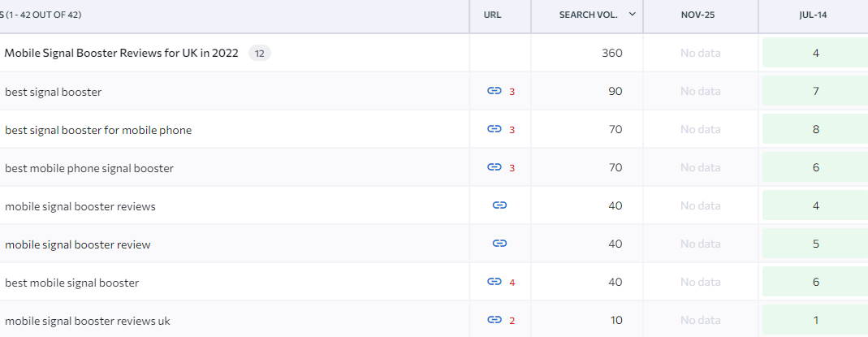Open Mobile Signal Booster Reviews for UK in 2022 group
The width and height of the screenshot is (868, 337).
121,53
